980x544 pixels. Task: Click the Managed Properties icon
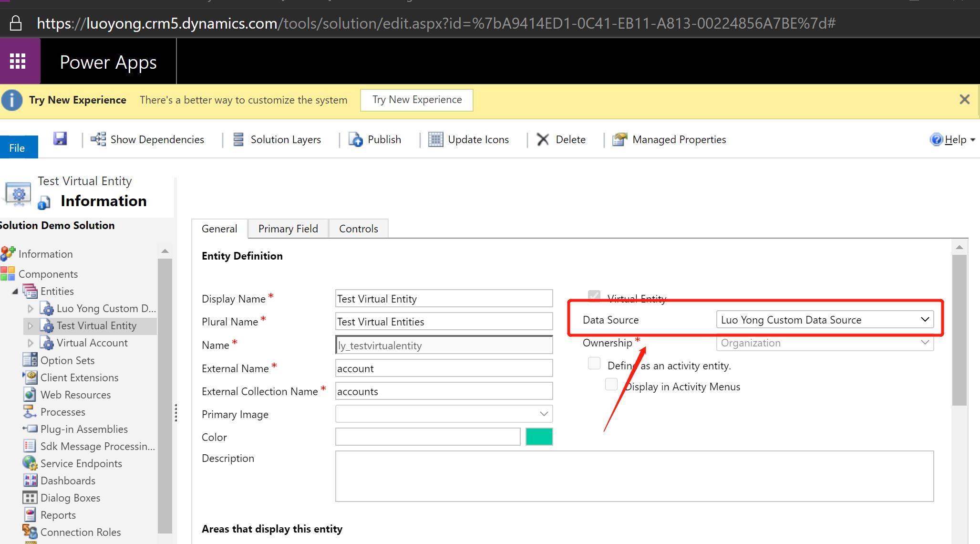pyautogui.click(x=619, y=139)
